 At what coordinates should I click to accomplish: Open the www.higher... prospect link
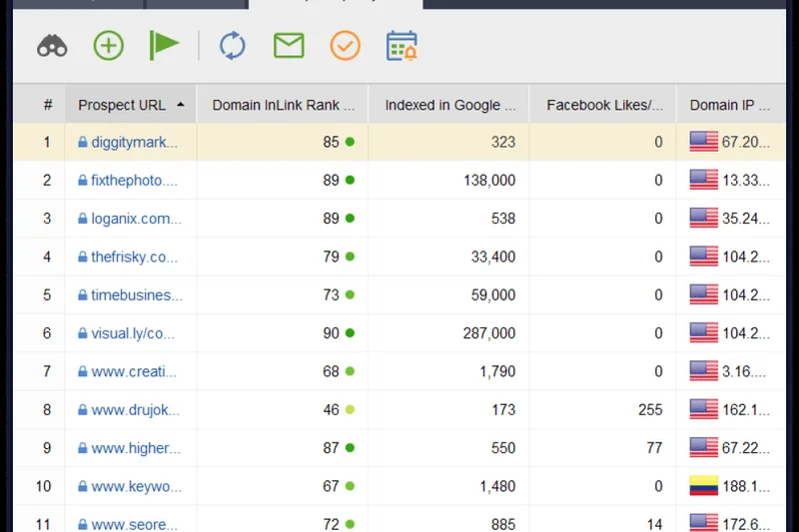click(x=136, y=447)
